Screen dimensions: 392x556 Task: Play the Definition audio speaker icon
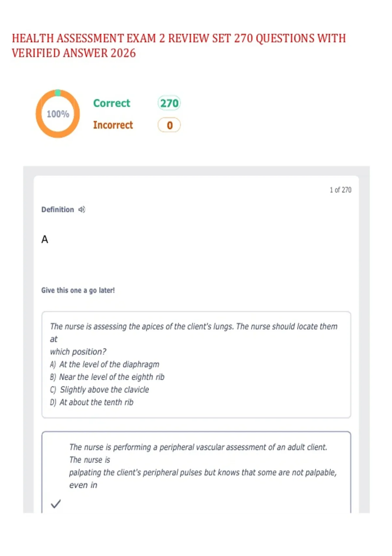point(82,209)
